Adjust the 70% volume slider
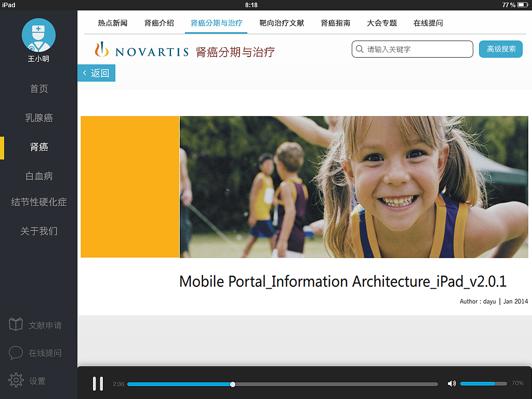Viewport: 532px width, 399px height. click(483, 383)
